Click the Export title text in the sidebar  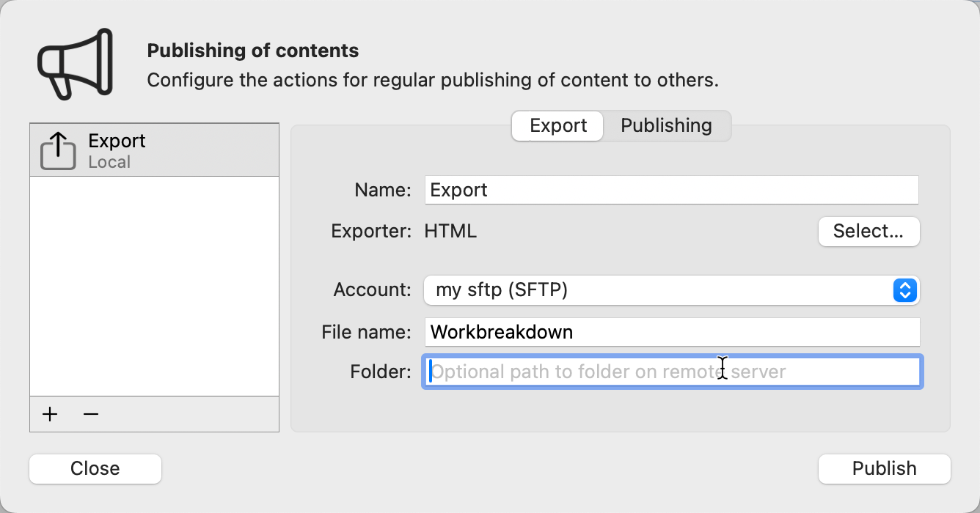tap(117, 141)
